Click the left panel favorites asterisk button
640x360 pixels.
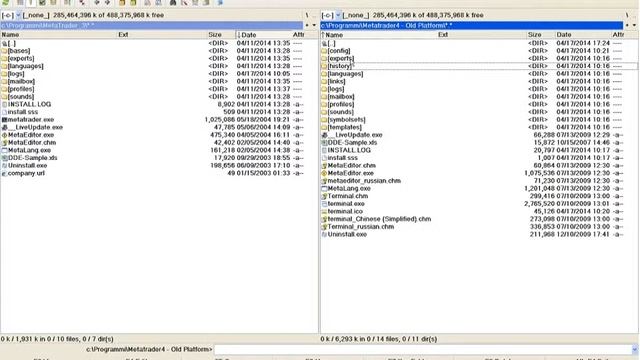pos(307,25)
